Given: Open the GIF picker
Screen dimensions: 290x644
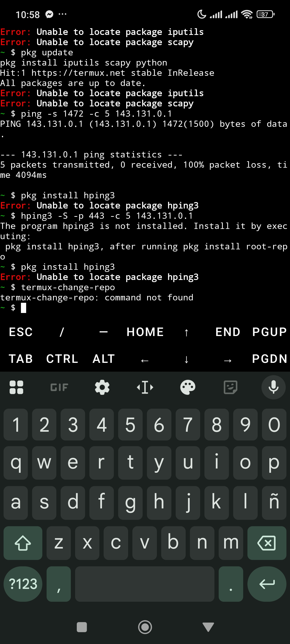Looking at the screenshot, I should (59, 387).
